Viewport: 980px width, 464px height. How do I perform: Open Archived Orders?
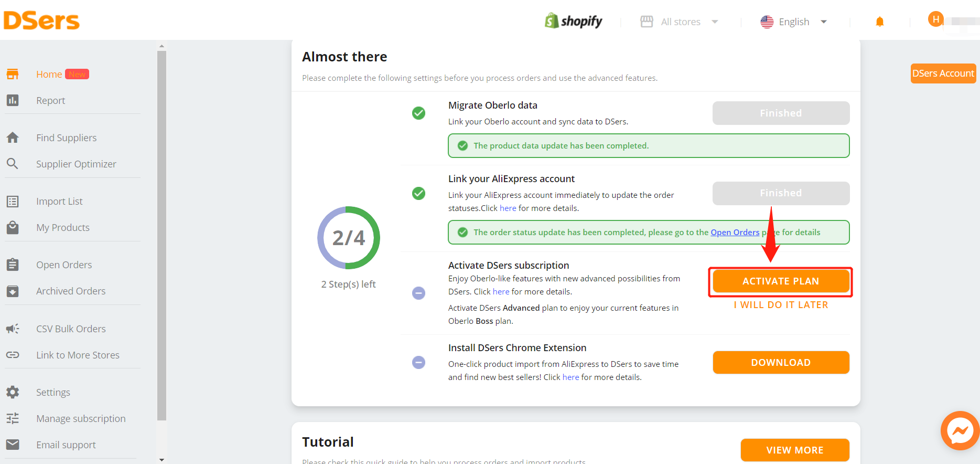71,291
